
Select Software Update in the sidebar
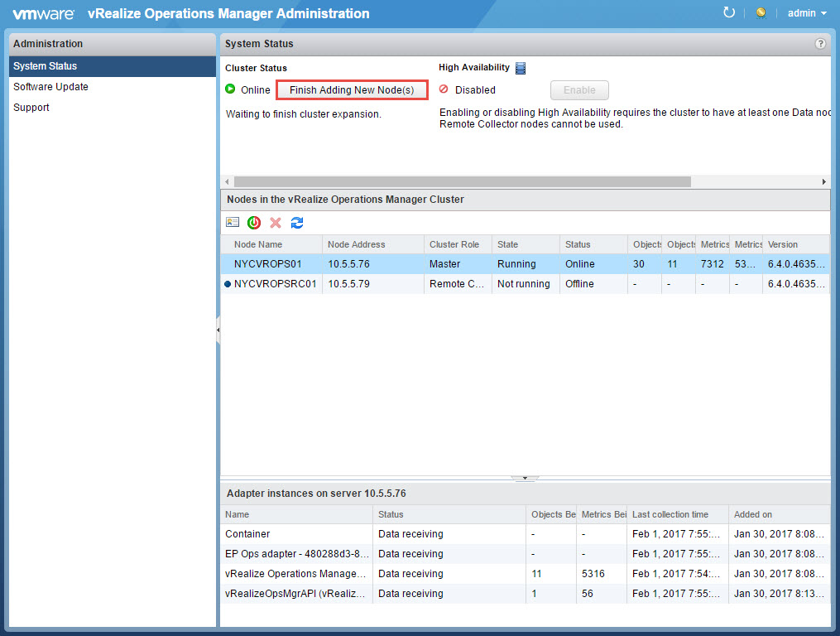coord(50,86)
